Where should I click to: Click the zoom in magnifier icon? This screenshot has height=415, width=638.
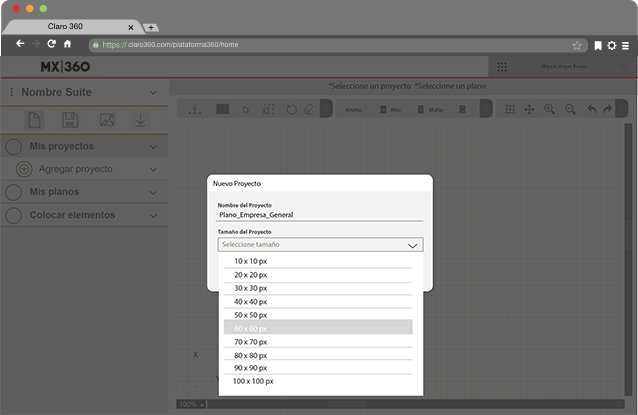tap(550, 109)
